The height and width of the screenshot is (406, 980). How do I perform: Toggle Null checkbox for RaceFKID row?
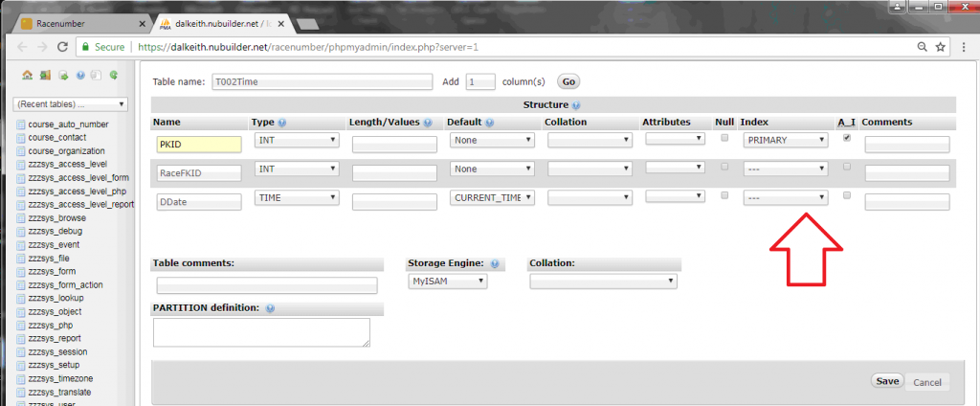pos(725,167)
